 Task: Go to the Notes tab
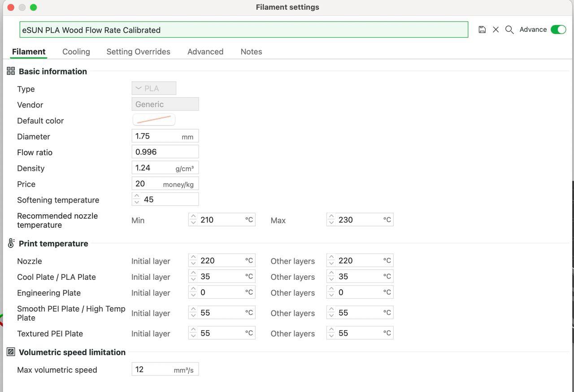pos(251,52)
